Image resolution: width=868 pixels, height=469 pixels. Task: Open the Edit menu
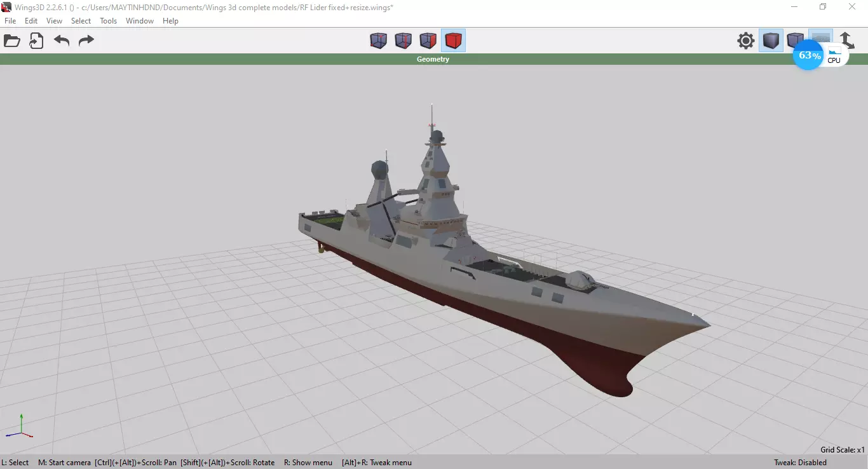31,21
